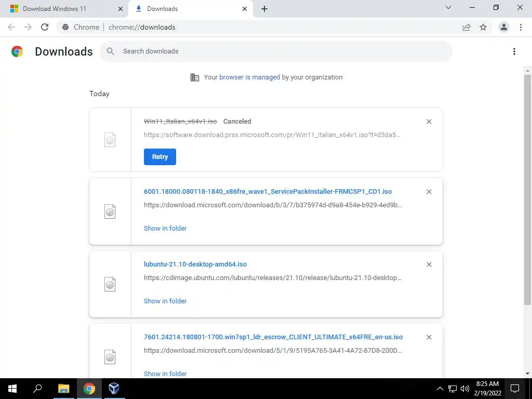Reload the downloads page
This screenshot has width=532, height=399.
pyautogui.click(x=45, y=27)
